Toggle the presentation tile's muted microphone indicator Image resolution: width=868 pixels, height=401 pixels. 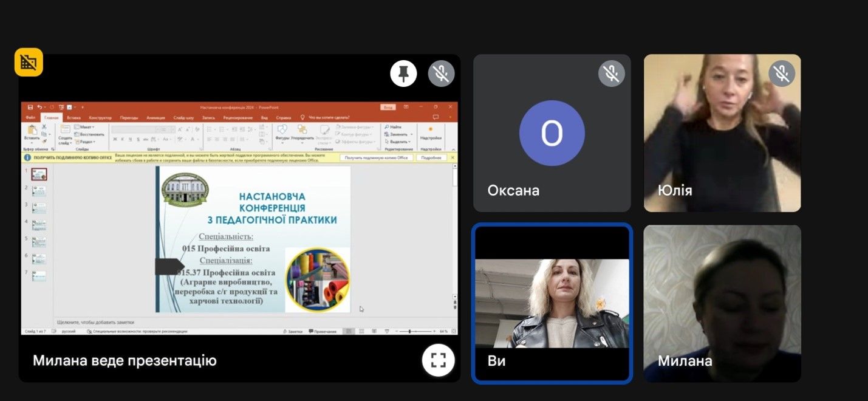[x=441, y=74]
